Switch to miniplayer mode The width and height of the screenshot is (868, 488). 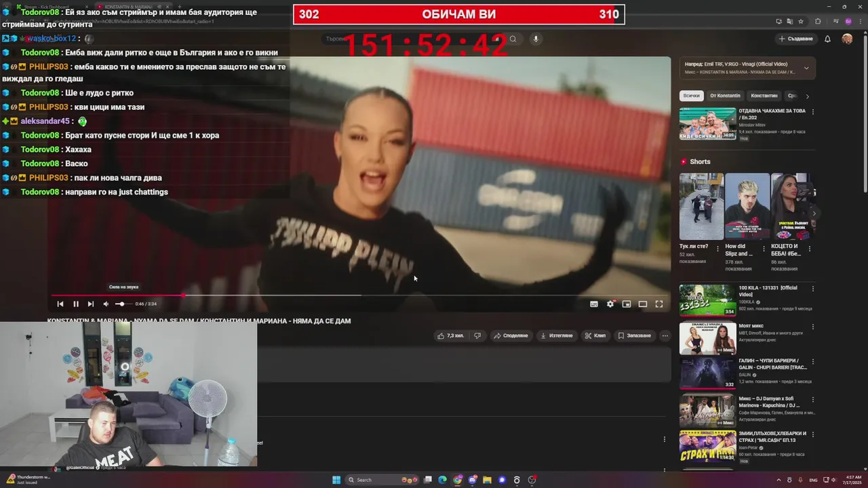(627, 304)
